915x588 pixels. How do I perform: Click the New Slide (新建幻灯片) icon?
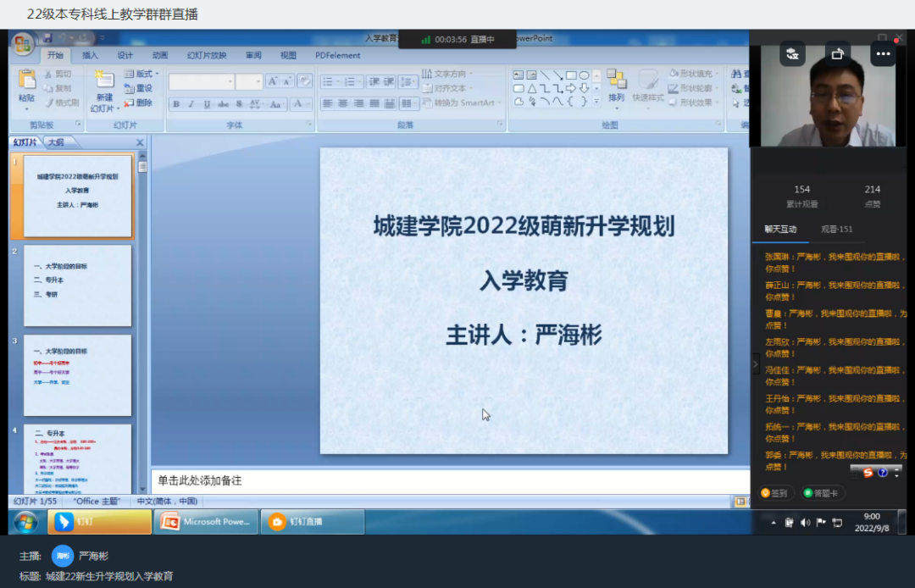(x=103, y=83)
